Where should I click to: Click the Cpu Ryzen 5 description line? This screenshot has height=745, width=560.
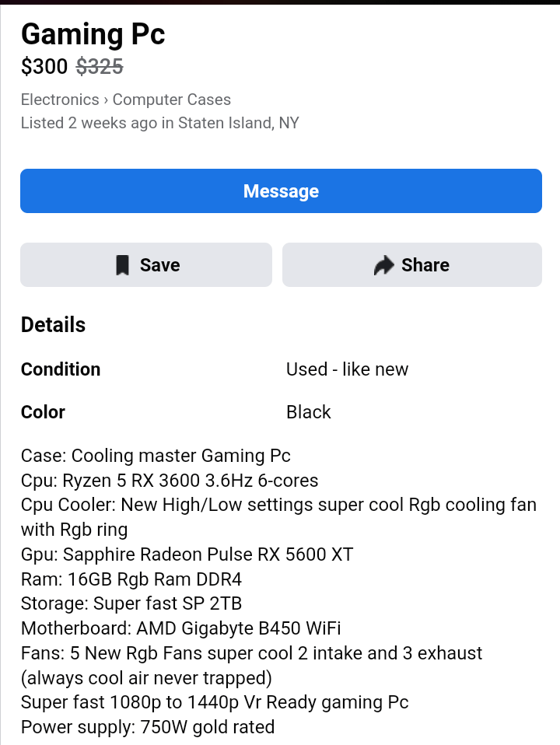tap(170, 481)
